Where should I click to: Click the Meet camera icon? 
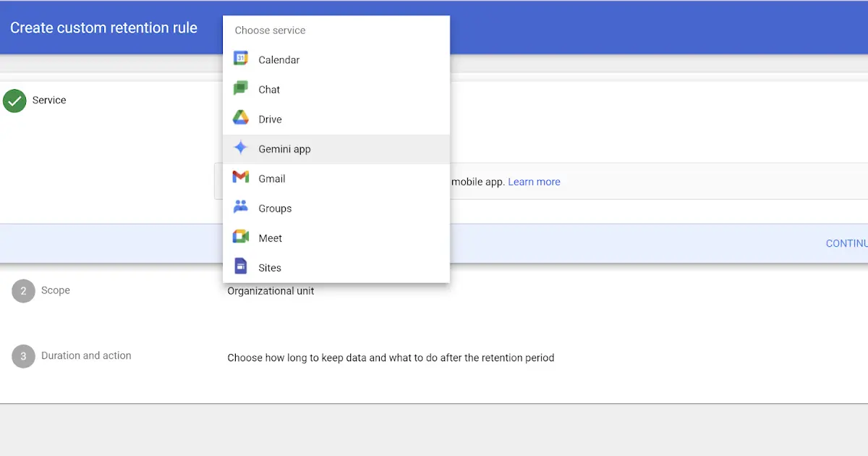[241, 237]
